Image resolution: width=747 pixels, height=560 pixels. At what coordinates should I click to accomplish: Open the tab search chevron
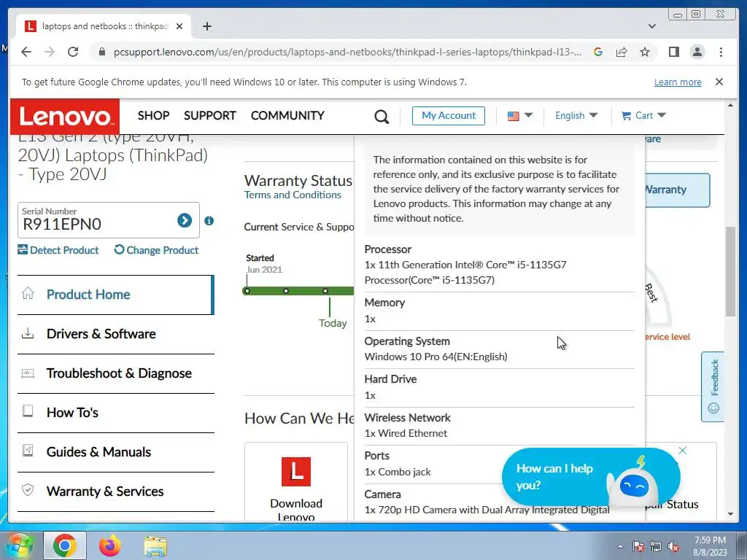point(651,26)
